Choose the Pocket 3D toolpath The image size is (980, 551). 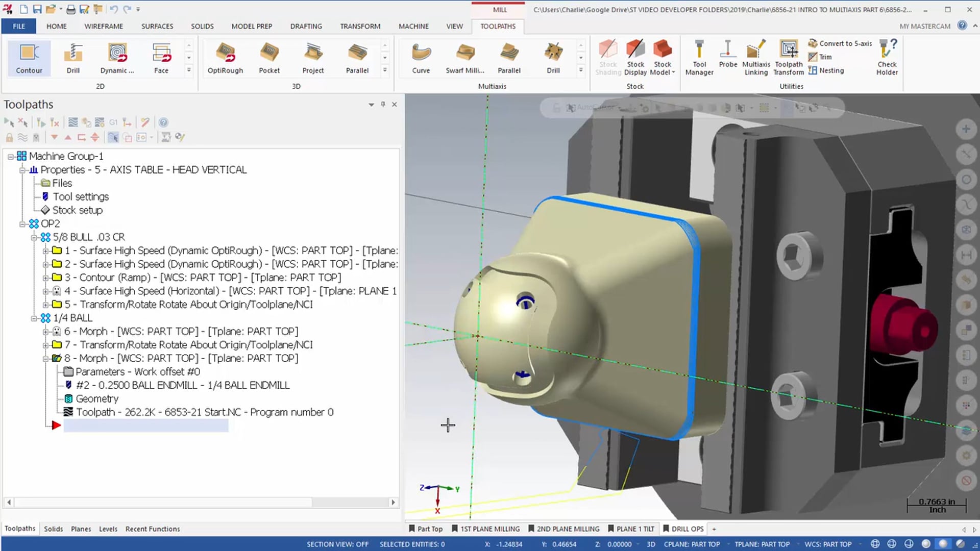[269, 59]
